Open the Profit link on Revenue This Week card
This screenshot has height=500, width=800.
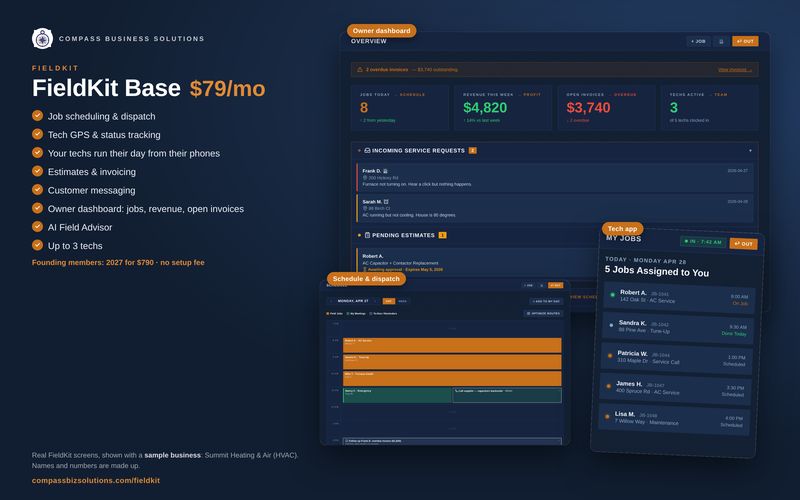point(532,94)
